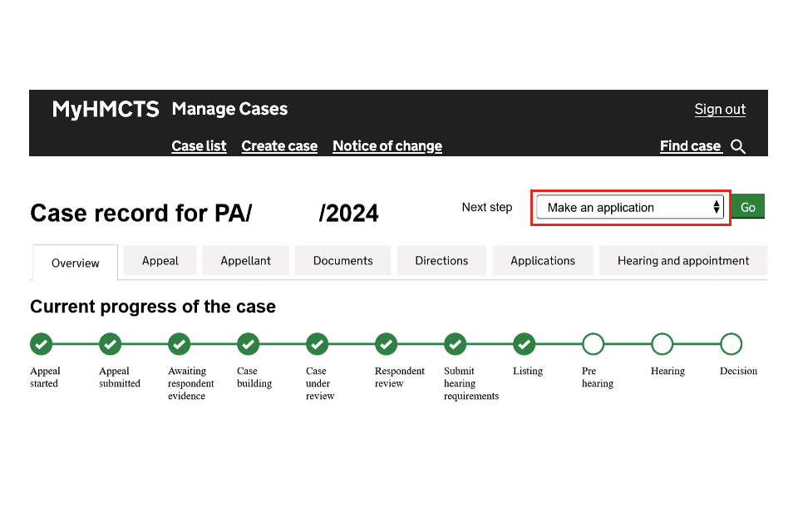This screenshot has height=532, width=798.
Task: Click the Create case link
Action: [x=279, y=146]
